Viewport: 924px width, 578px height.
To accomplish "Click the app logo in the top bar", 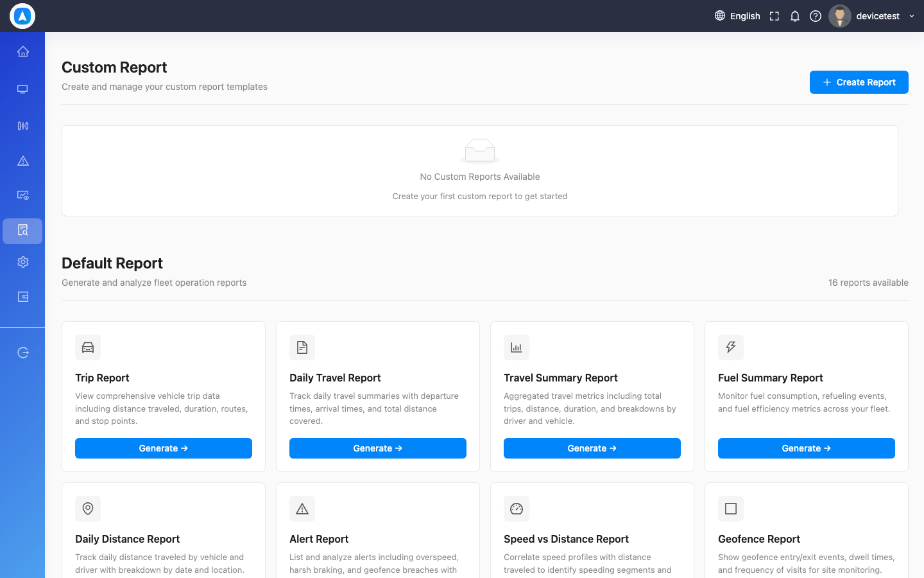I will tap(22, 16).
